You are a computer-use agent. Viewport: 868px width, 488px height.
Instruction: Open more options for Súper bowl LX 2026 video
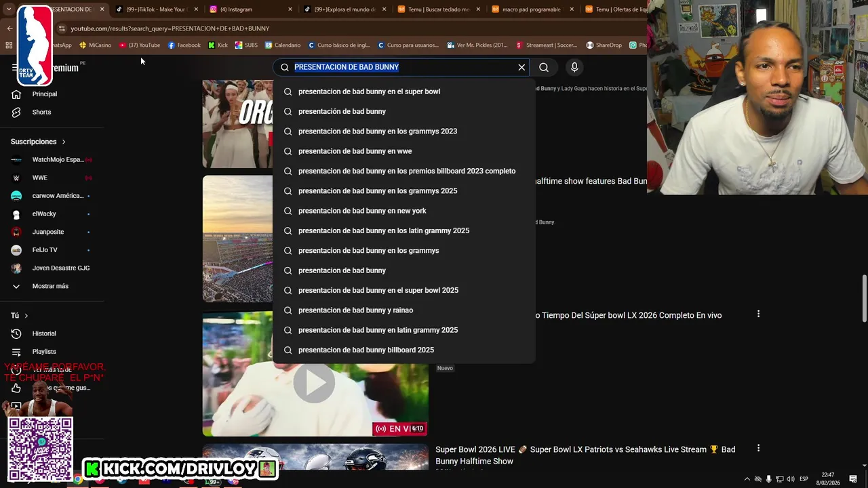point(758,314)
